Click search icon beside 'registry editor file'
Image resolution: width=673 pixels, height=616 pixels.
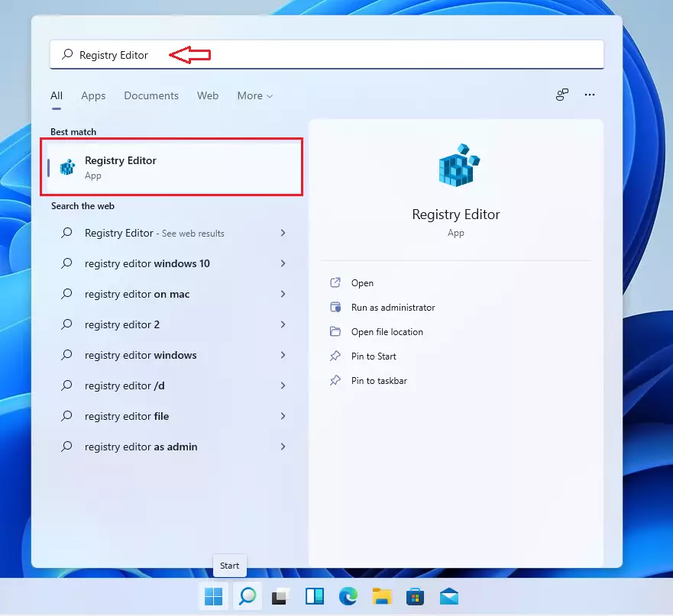(66, 416)
